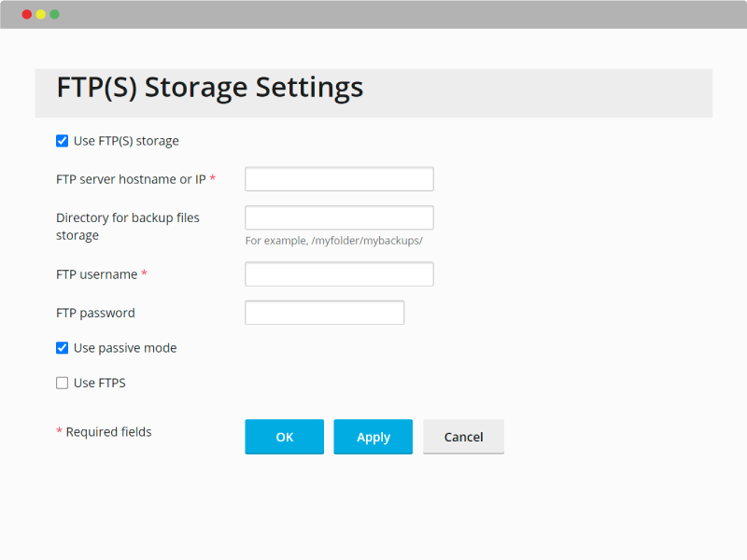The width and height of the screenshot is (747, 560).
Task: Disable the Use passive mode checkbox
Action: (62, 348)
